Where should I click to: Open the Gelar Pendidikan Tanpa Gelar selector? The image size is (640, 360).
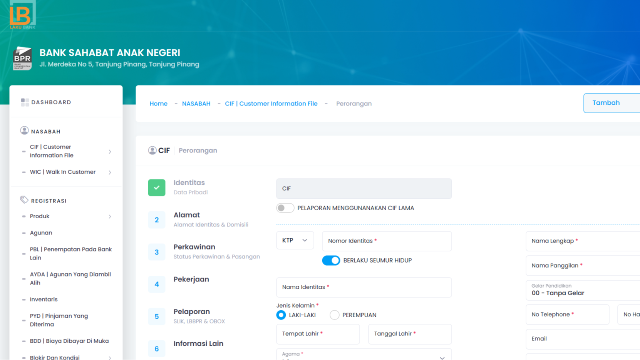583,290
